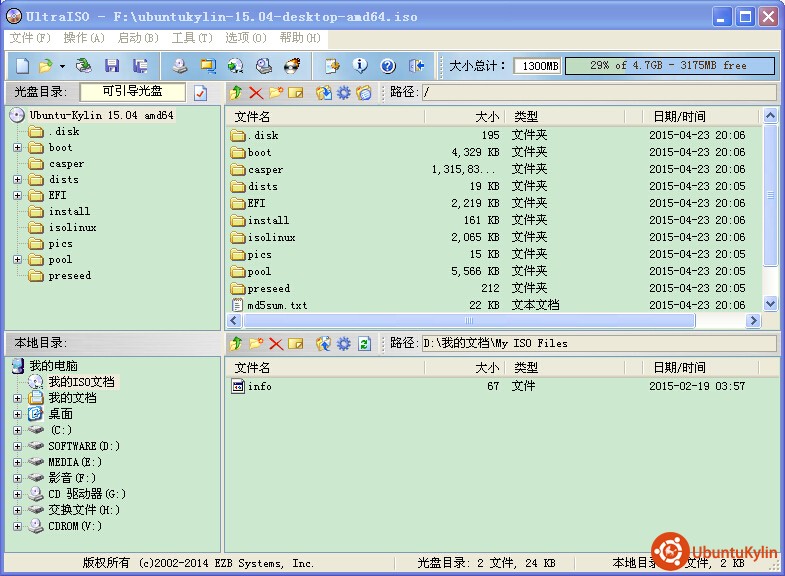This screenshot has height=576, width=785.
Task: Expand the dists folder in tree
Action: (x=18, y=180)
